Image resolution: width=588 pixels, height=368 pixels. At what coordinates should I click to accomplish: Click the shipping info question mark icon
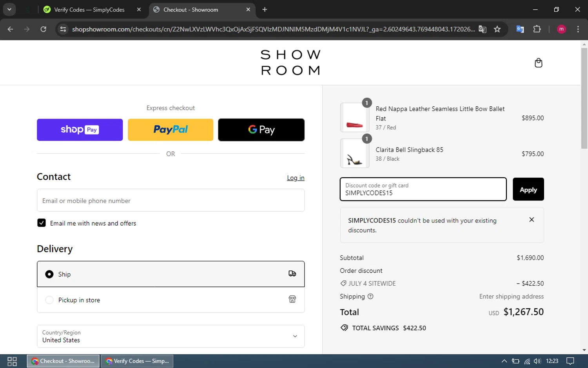click(370, 297)
